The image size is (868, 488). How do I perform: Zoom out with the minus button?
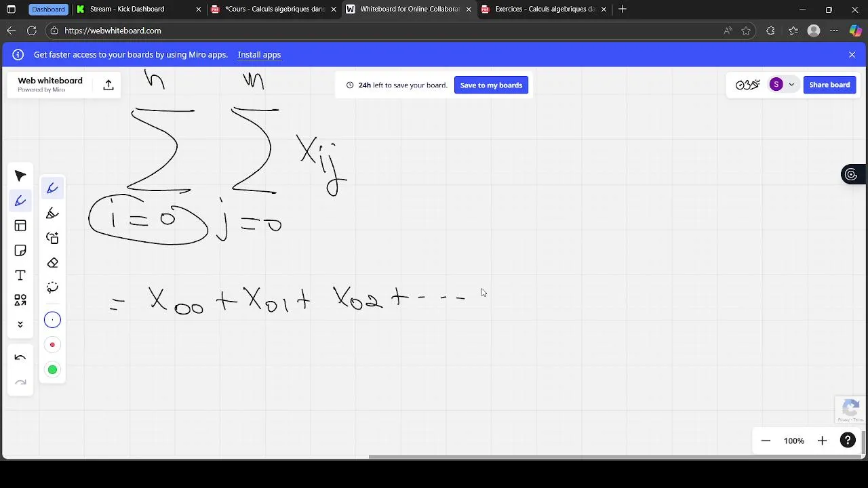click(x=766, y=441)
